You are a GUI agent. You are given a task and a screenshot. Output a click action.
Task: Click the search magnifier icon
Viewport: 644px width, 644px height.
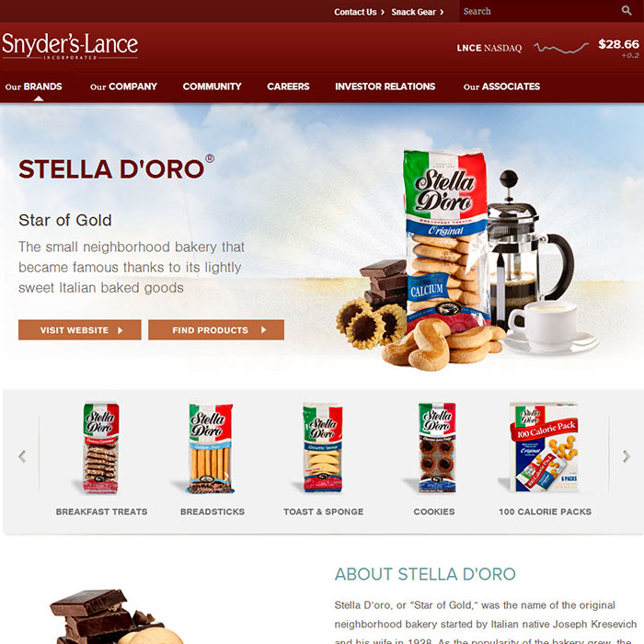tap(626, 11)
